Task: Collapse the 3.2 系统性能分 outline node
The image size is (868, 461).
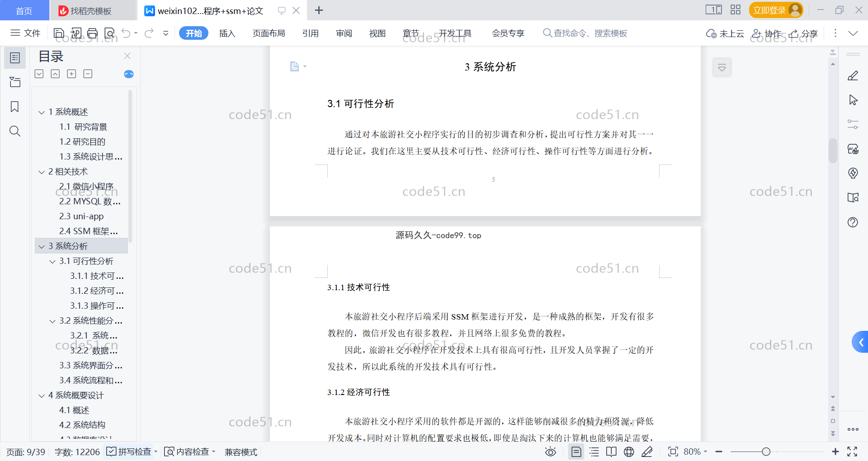Action: point(52,321)
